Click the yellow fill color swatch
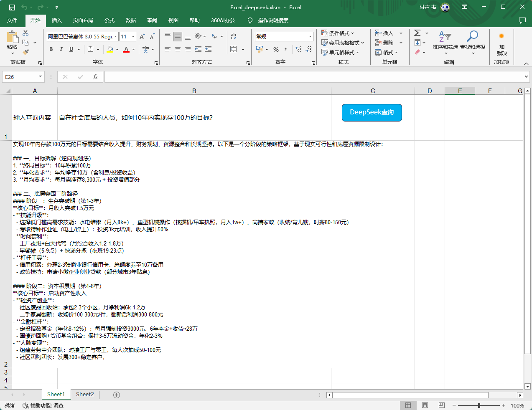532x410 pixels. click(110, 49)
